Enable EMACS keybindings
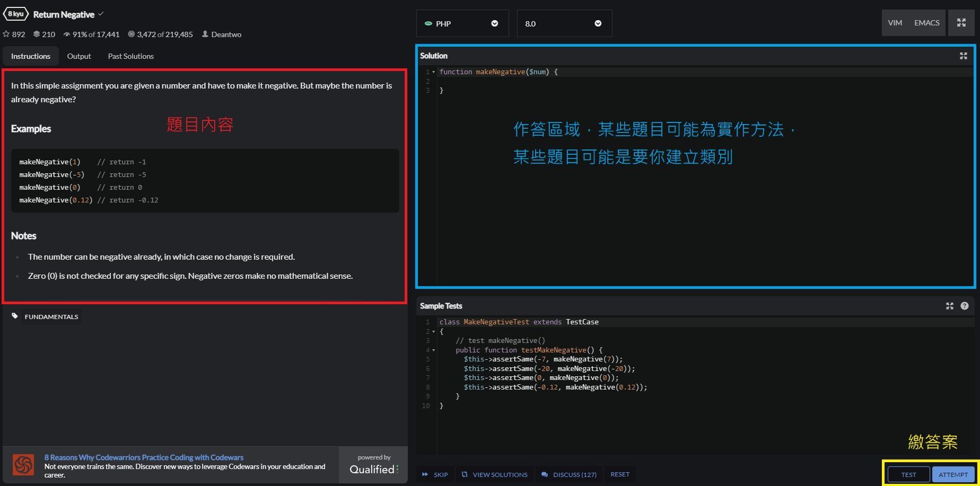The width and height of the screenshot is (980, 486). click(926, 23)
